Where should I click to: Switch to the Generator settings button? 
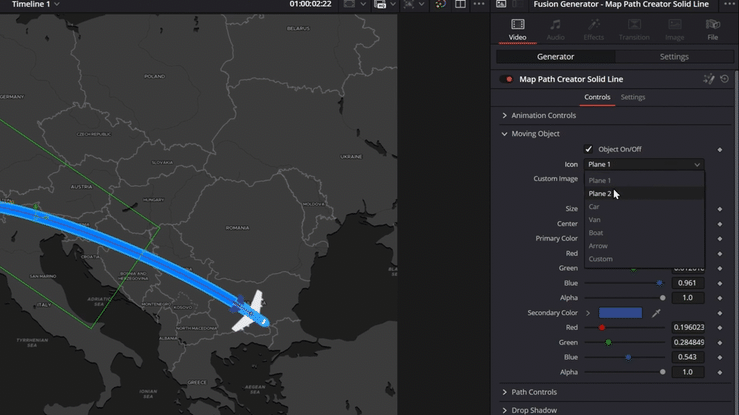click(x=556, y=57)
